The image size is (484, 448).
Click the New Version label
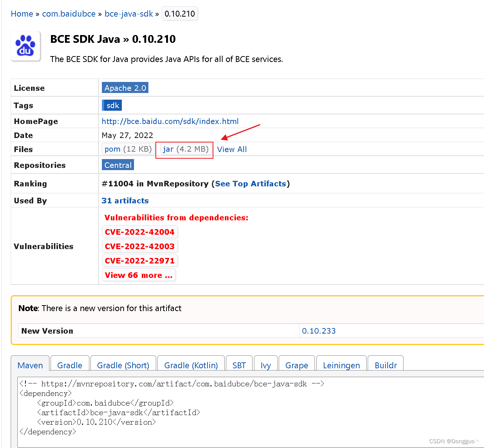(x=47, y=331)
